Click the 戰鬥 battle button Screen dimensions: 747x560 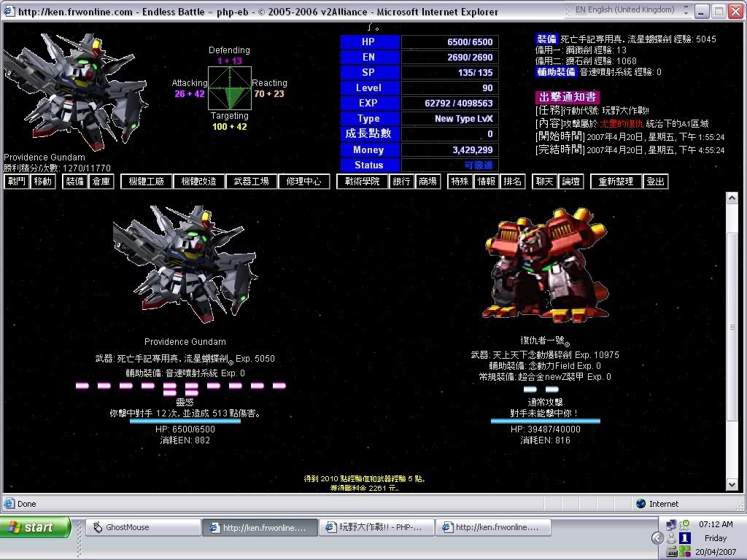coord(16,182)
